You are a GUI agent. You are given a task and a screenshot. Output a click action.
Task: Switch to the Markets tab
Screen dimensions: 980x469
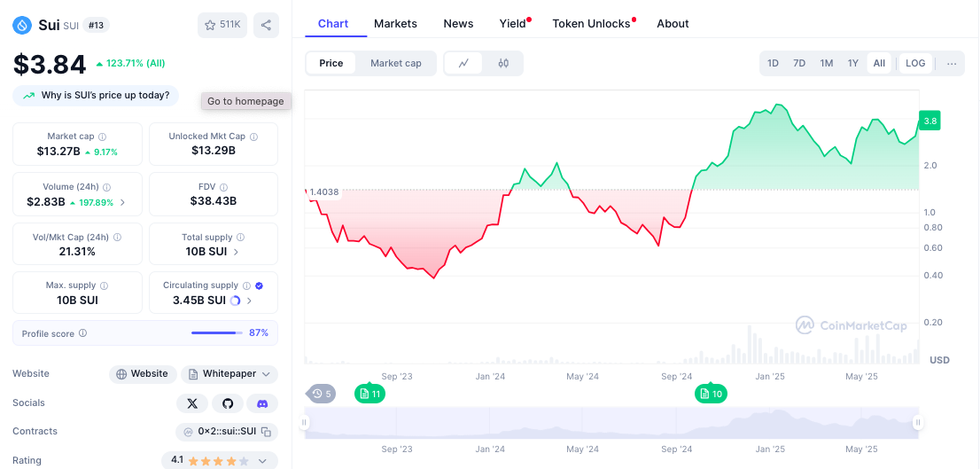[395, 24]
